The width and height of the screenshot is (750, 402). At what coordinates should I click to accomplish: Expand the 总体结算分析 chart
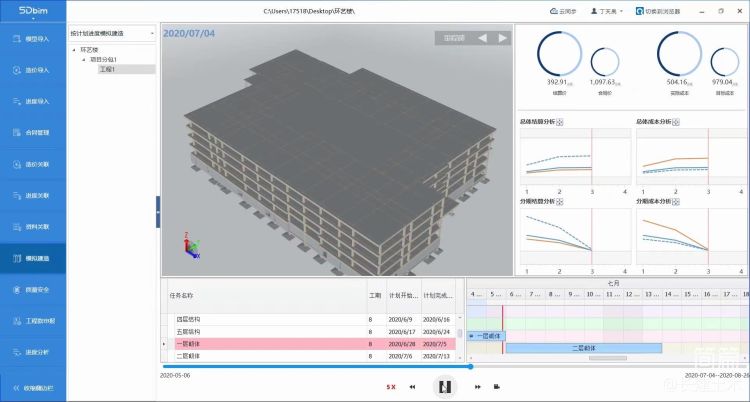[x=562, y=122]
